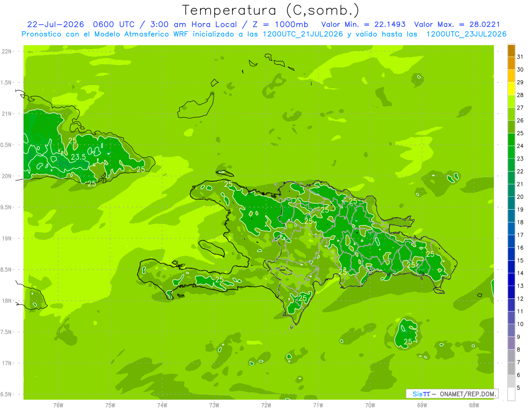This screenshot has width=532, height=411.
Task: Click the "23.5" contour label over Cuba
Action: [x=78, y=157]
